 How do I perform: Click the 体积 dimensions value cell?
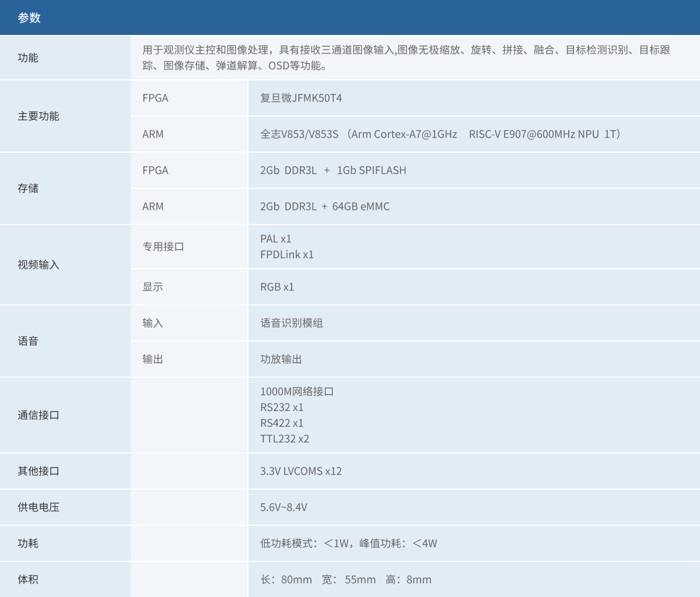346,580
